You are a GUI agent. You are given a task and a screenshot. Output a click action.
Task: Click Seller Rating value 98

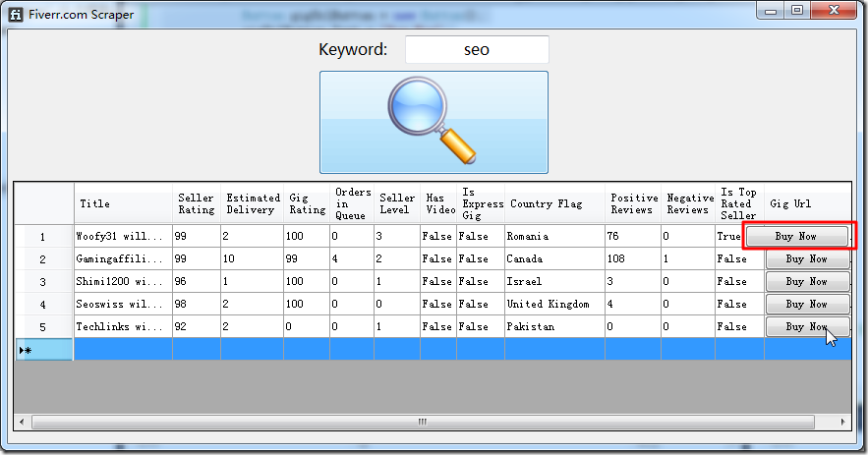click(197, 305)
